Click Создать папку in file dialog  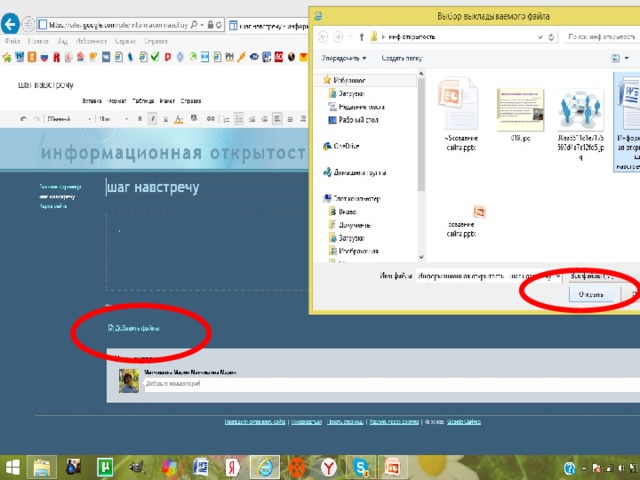click(x=400, y=58)
